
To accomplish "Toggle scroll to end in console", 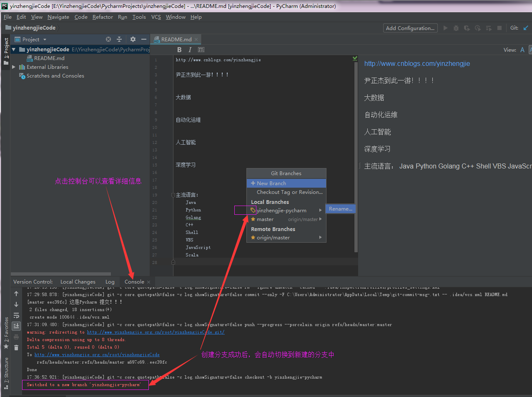I will coord(16,326).
